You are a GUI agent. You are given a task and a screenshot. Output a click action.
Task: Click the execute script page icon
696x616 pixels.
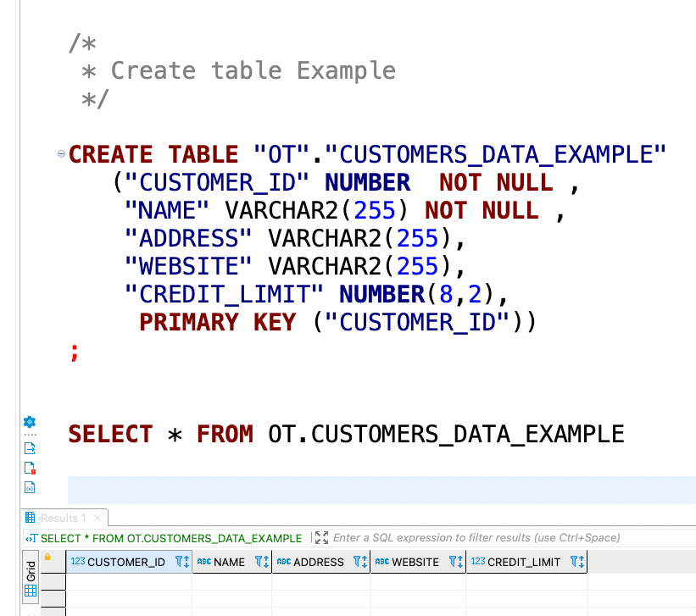coord(30,448)
